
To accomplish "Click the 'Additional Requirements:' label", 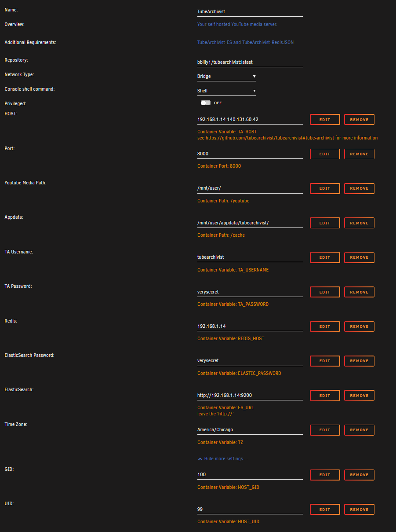I will 30,42.
